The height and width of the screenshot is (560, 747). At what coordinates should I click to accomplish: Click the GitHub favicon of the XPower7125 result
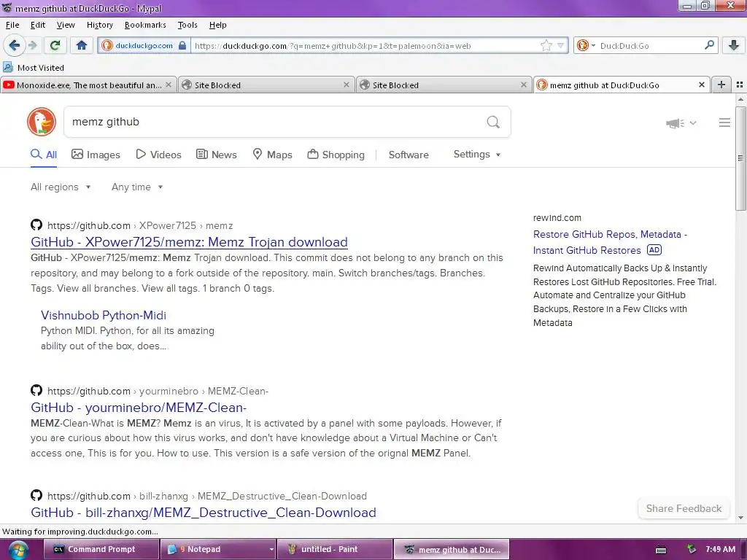click(x=36, y=225)
